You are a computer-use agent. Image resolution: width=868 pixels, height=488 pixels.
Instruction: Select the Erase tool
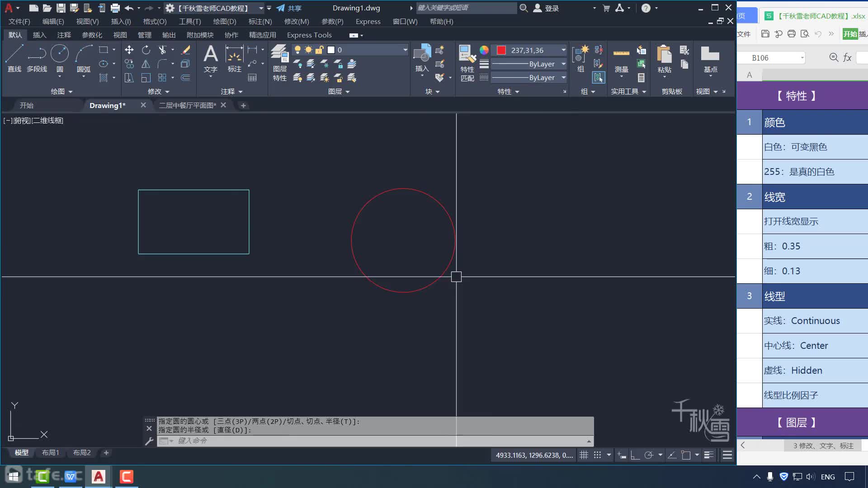tap(185, 50)
